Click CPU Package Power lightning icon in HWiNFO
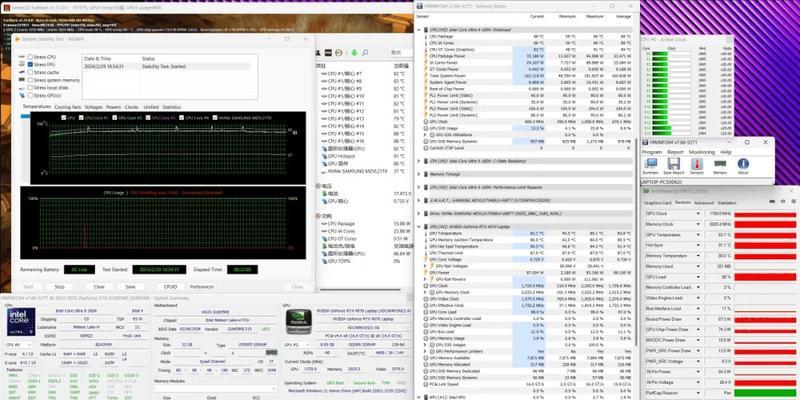 tap(426, 56)
